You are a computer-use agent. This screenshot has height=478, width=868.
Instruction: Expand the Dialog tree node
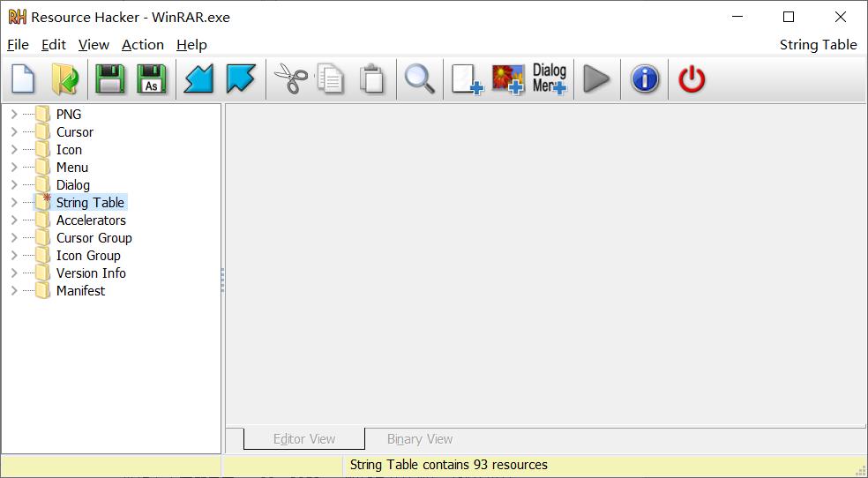coord(14,185)
